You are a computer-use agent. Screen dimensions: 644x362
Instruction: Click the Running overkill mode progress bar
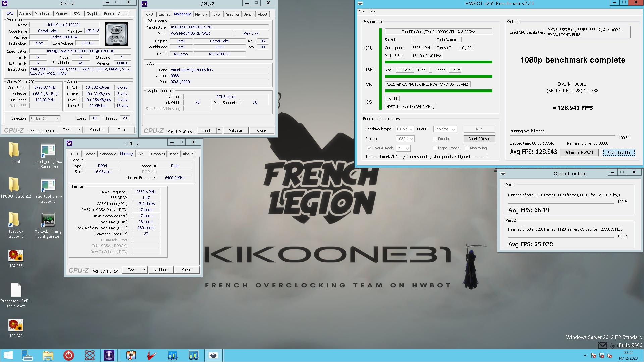click(562, 135)
